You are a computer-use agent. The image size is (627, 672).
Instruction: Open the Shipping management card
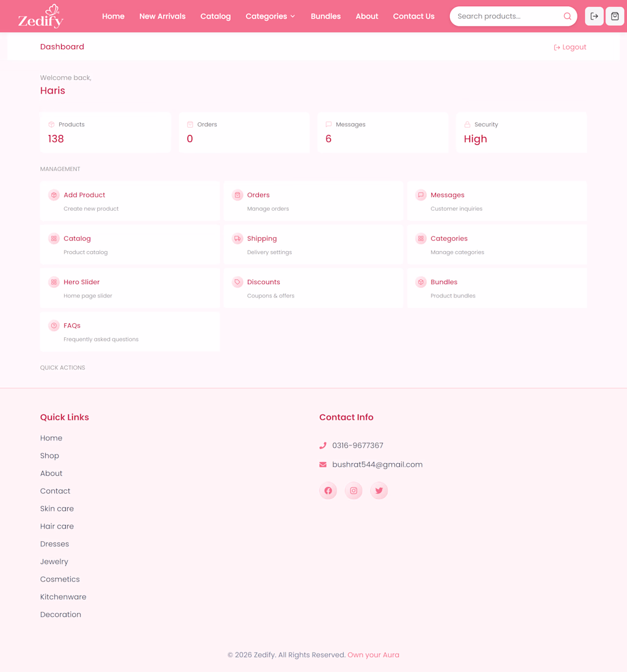(x=313, y=245)
